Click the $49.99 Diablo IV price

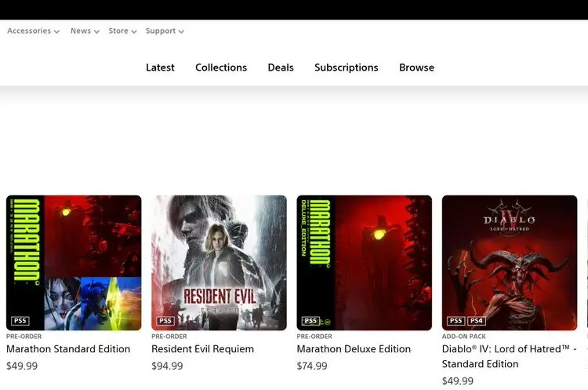(x=458, y=381)
